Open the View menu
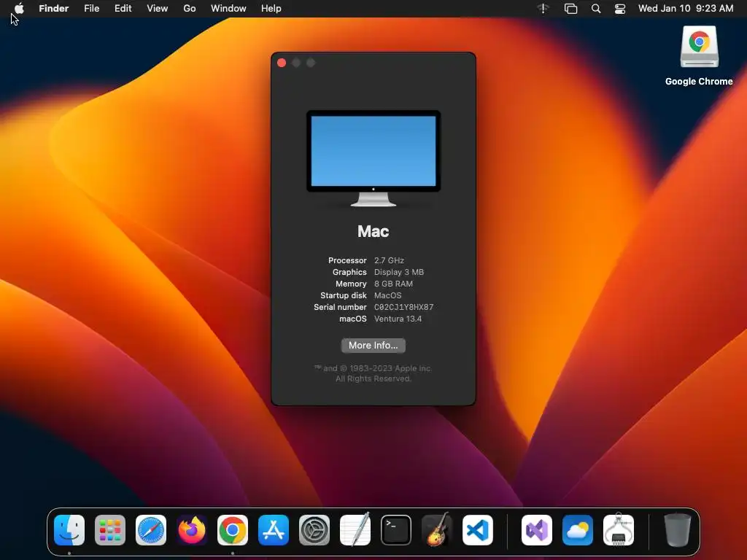The height and width of the screenshot is (560, 747). [158, 8]
